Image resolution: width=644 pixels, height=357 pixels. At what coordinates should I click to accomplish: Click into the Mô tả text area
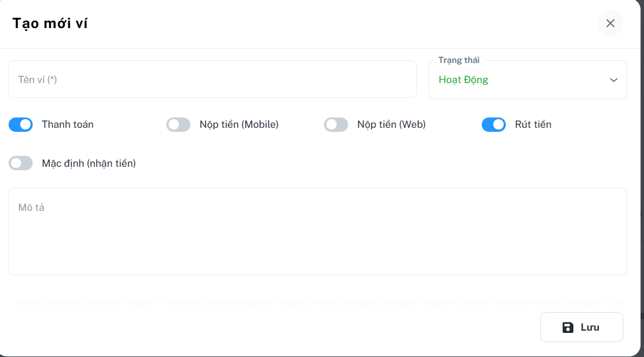317,232
